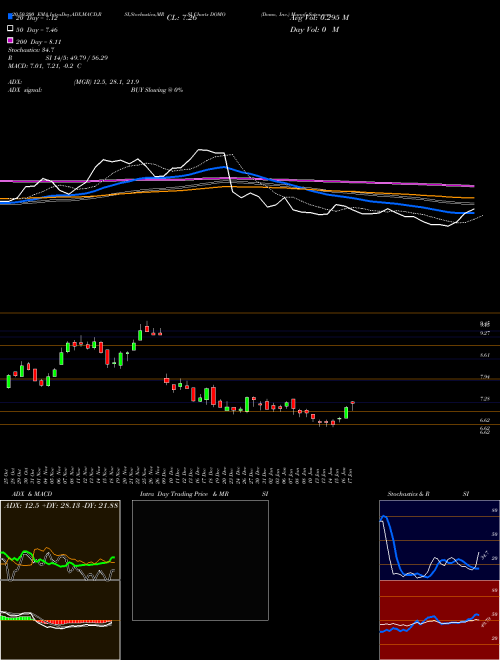Viewport: 500px width, 660px height.
Task: Click the 'Intra Day Trading Price & MR' title
Action: pos(184,494)
